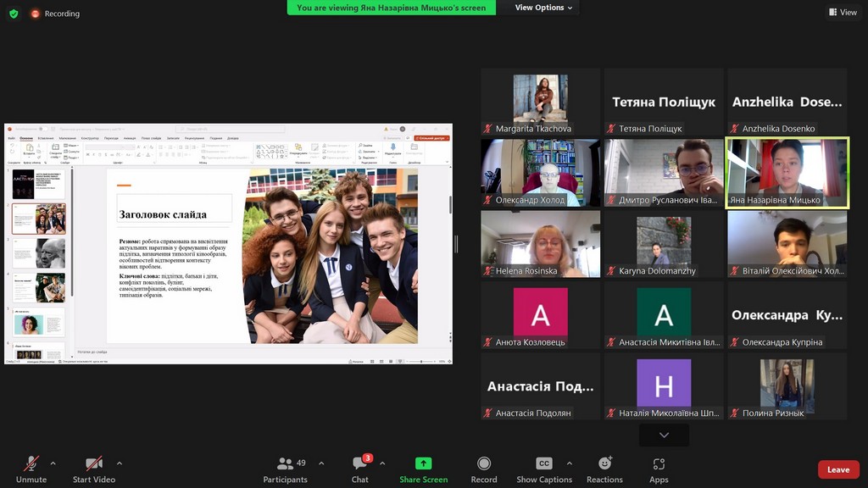Expand participants options arrow beside count 49
This screenshot has width=868, height=488.
[x=322, y=463]
